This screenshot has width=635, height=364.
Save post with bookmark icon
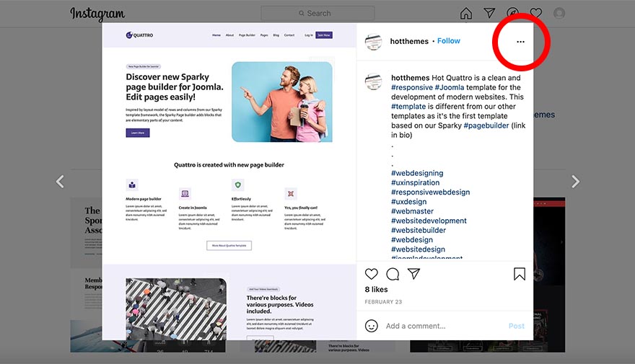tap(519, 274)
